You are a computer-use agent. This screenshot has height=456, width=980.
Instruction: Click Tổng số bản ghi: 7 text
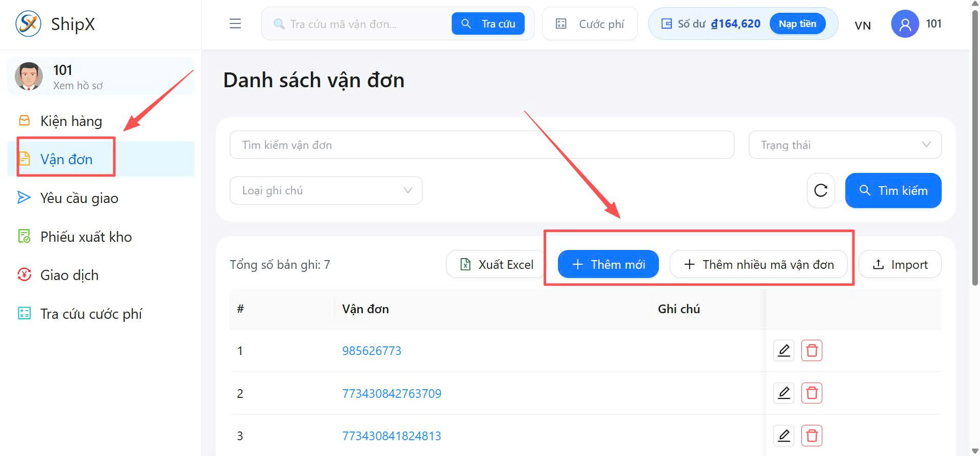click(x=280, y=265)
